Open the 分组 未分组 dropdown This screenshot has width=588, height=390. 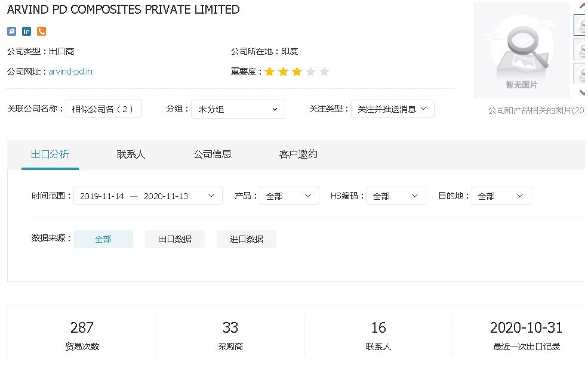click(238, 109)
